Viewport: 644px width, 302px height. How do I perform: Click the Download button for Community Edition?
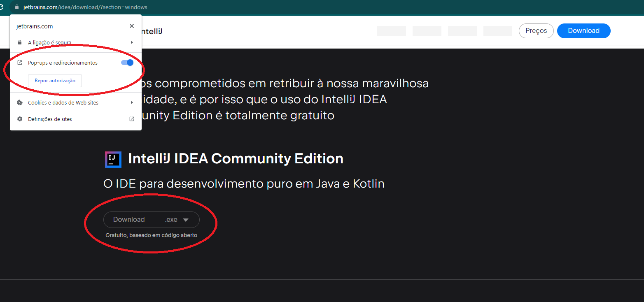(129, 220)
